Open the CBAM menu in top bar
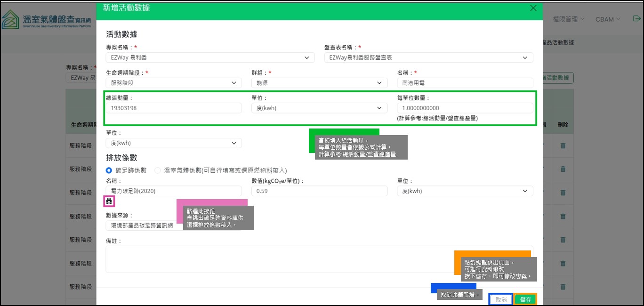This screenshot has width=644, height=306. point(607,19)
